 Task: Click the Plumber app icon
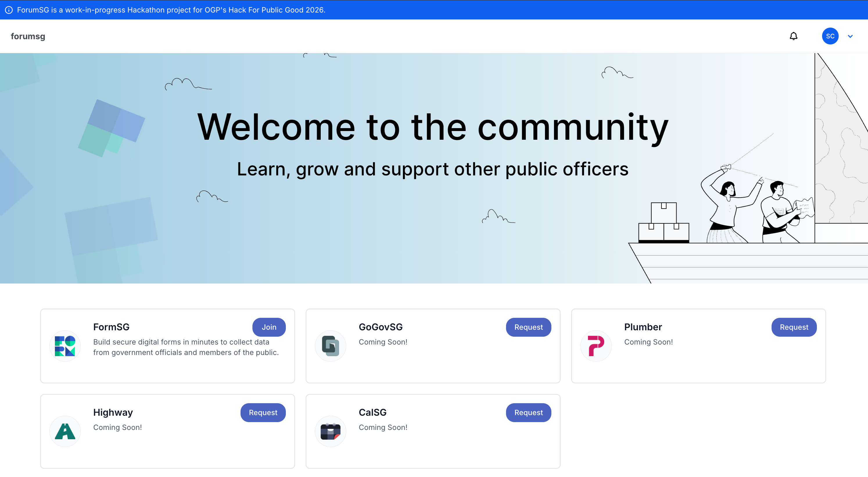tap(596, 346)
